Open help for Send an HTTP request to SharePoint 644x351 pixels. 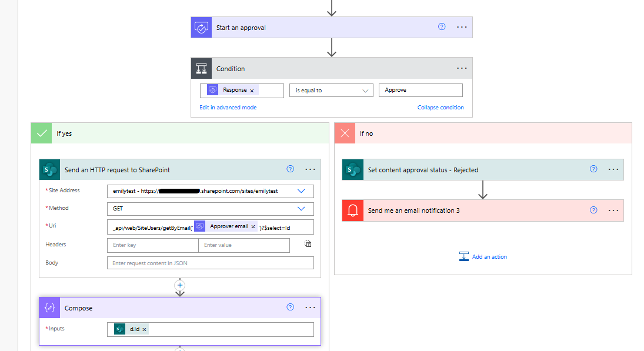coord(291,169)
